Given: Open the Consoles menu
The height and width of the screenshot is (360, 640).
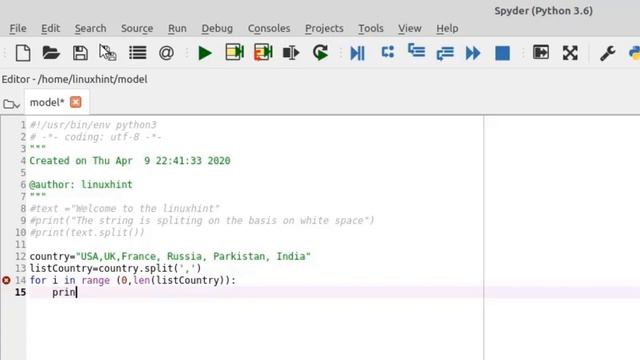Looking at the screenshot, I should pos(269,28).
